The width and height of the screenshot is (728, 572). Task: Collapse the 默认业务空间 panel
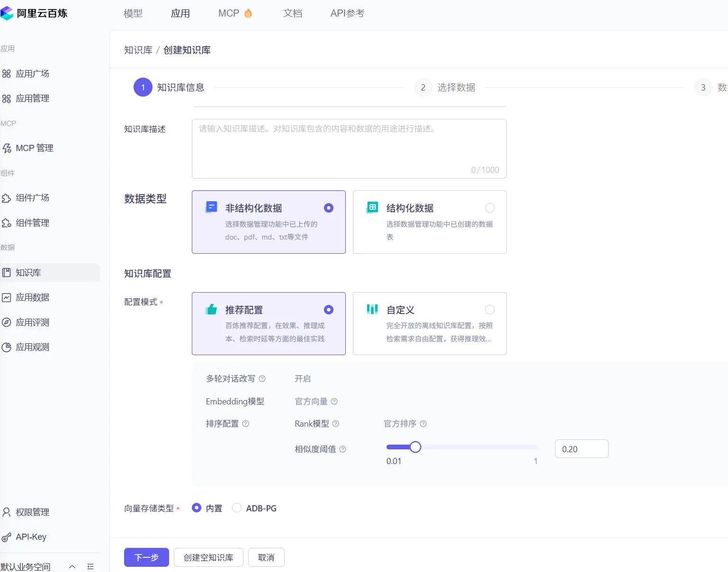pyautogui.click(x=72, y=566)
